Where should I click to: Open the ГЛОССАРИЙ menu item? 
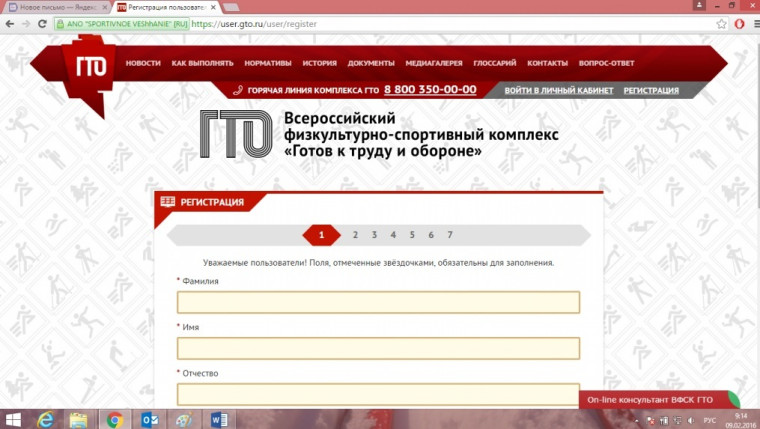495,63
